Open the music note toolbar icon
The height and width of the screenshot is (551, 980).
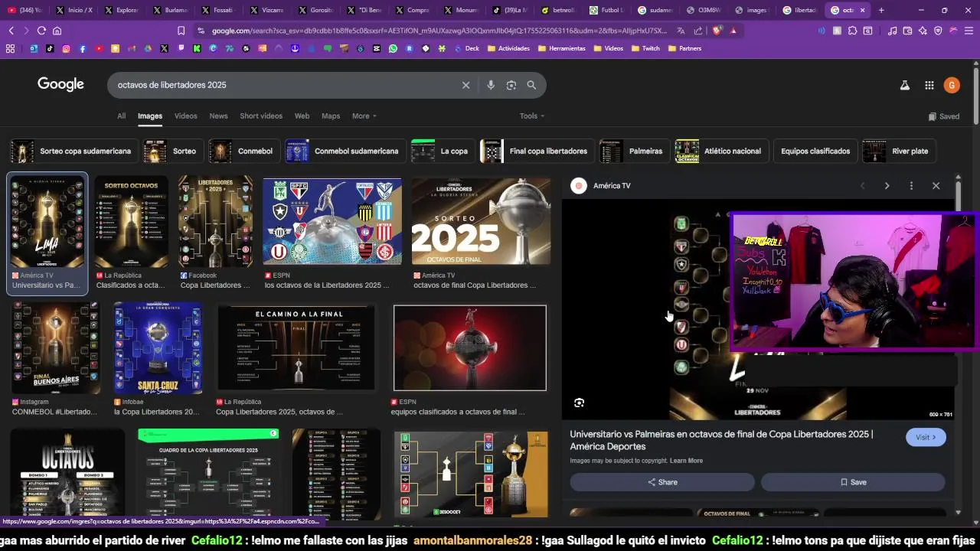pyautogui.click(x=892, y=31)
